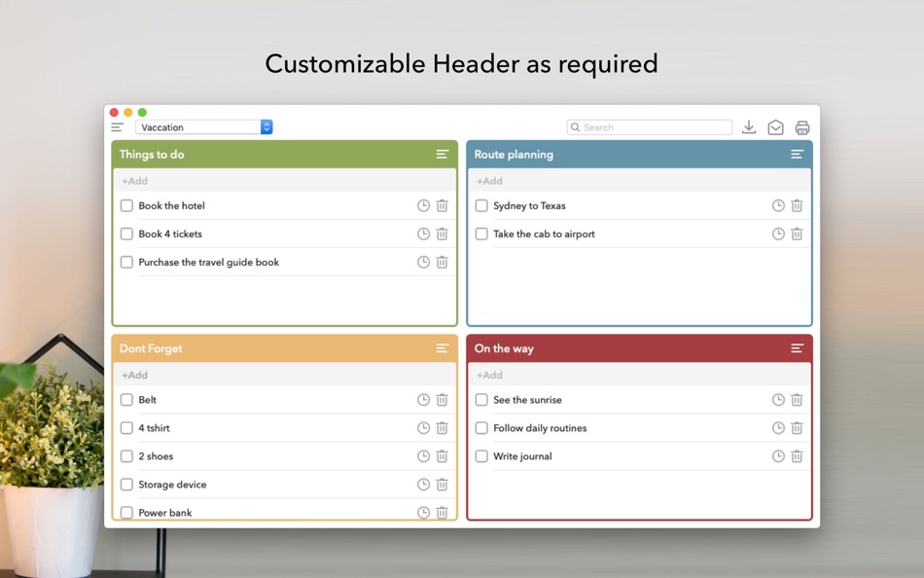Click the Dont Forget header title

pyautogui.click(x=151, y=348)
